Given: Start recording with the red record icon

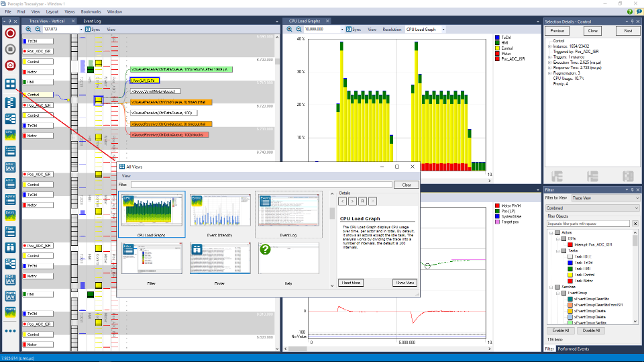Looking at the screenshot, I should pos(10,34).
